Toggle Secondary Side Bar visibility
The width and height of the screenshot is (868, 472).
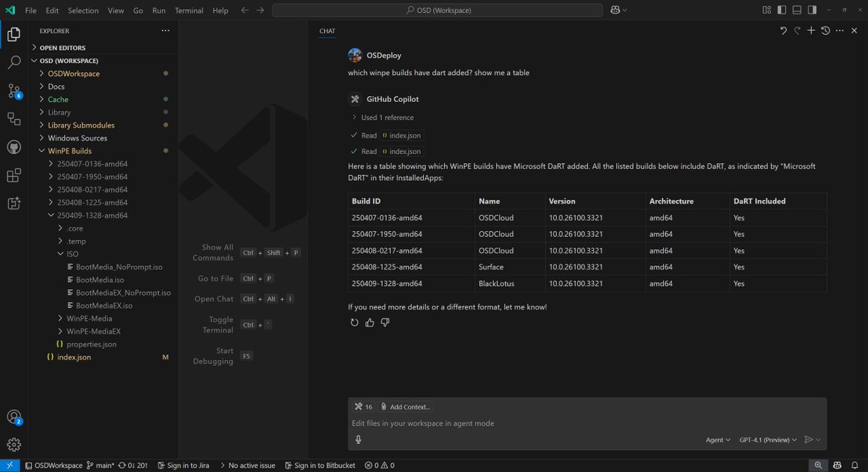[x=812, y=10]
